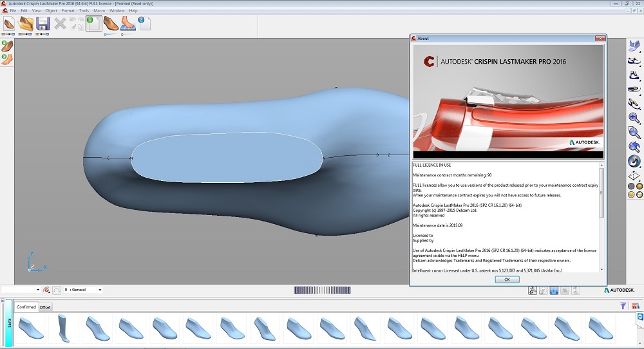Click the greyed-out delete X icon

point(60,24)
